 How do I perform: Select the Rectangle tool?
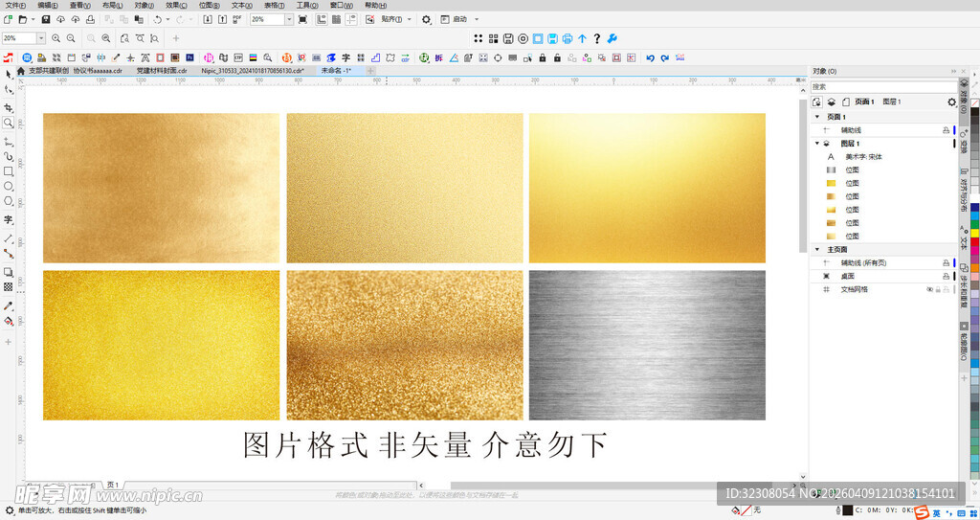pyautogui.click(x=9, y=170)
